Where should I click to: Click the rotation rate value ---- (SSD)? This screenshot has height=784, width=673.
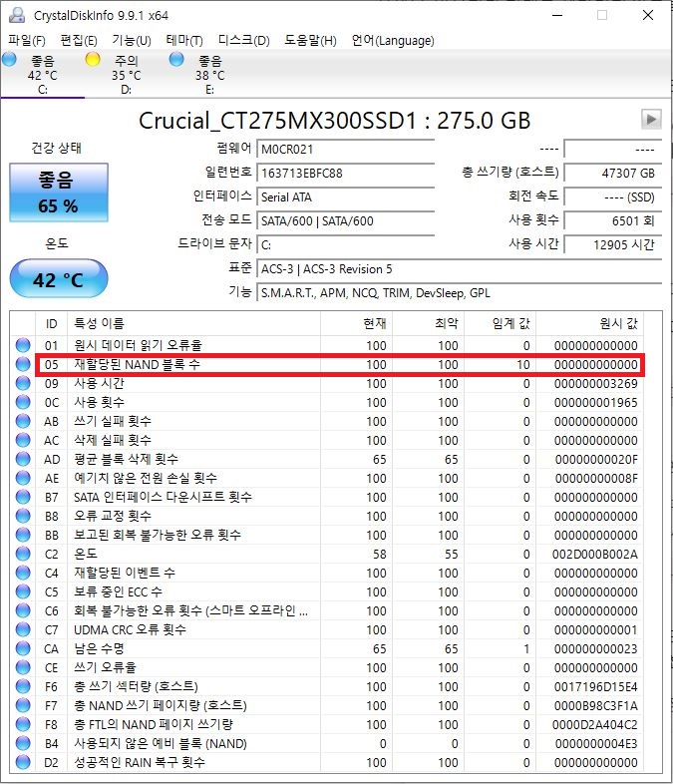click(613, 197)
